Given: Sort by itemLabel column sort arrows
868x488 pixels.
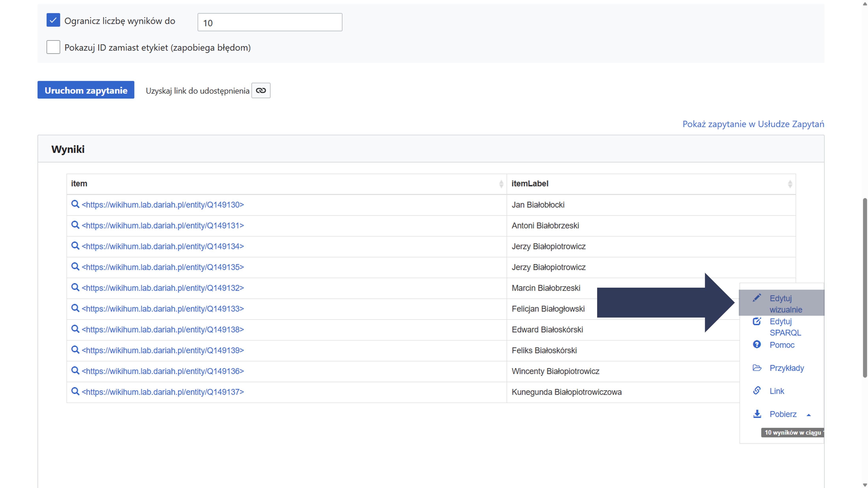Looking at the screenshot, I should [x=790, y=184].
